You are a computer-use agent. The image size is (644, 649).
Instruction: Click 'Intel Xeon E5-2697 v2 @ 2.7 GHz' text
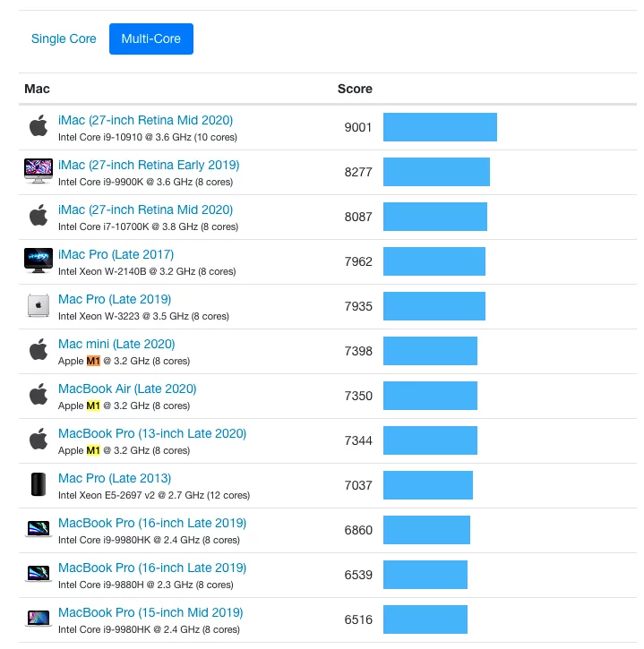131,495
